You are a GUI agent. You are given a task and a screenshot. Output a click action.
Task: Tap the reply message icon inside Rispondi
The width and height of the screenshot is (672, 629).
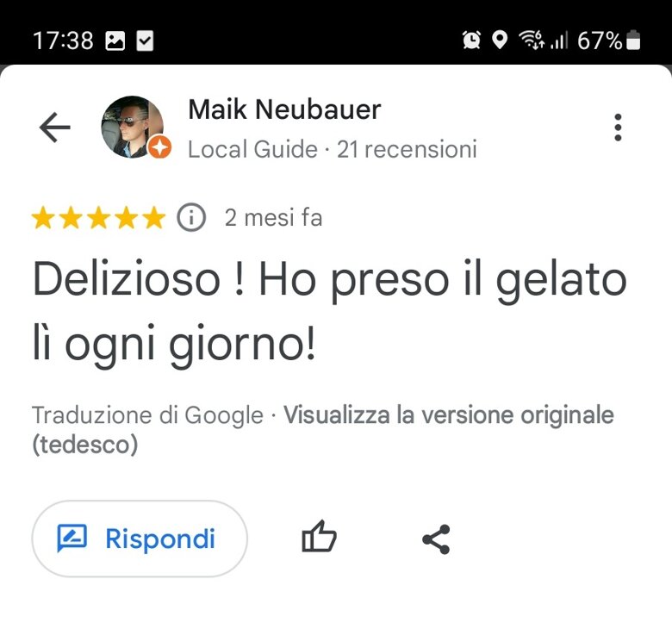click(x=72, y=539)
